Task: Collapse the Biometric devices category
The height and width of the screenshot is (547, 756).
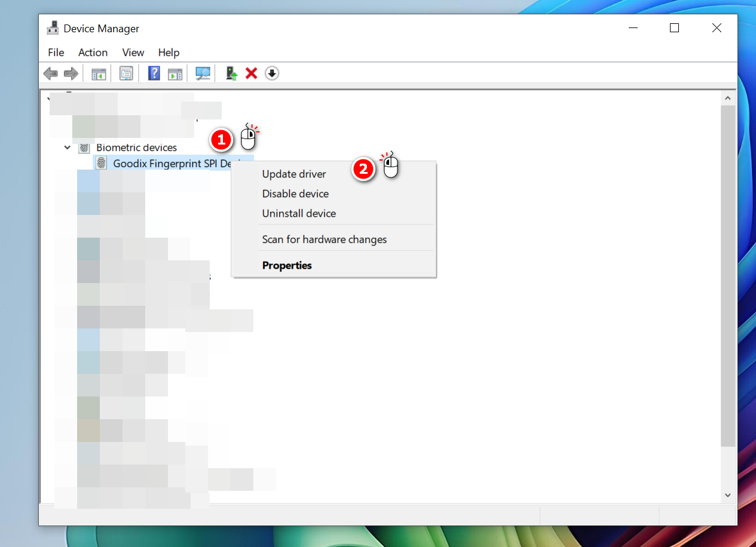Action: tap(68, 147)
